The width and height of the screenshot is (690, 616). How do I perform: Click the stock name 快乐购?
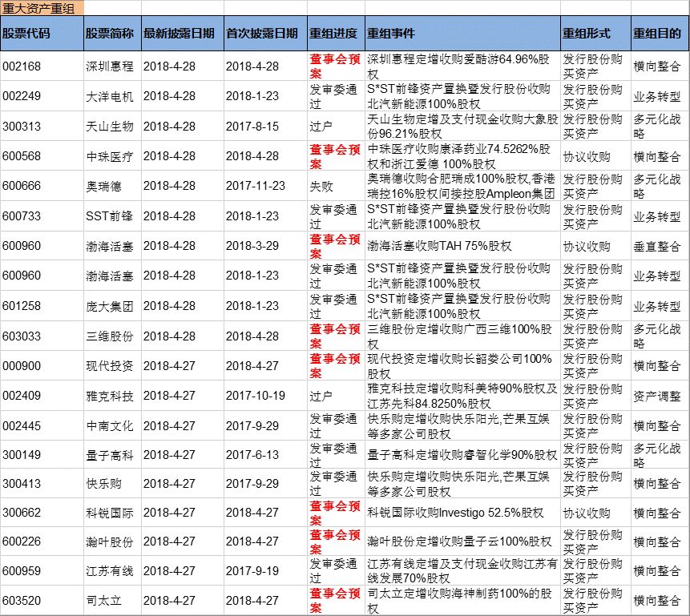pos(103,484)
